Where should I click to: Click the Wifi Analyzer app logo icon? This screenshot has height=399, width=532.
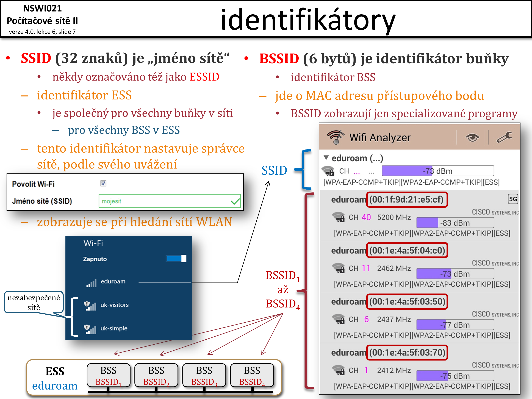click(x=336, y=137)
